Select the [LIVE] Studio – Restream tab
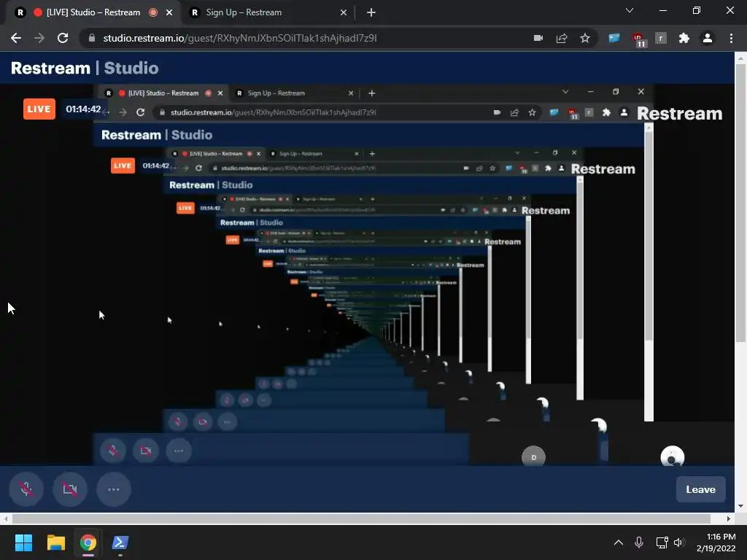 pyautogui.click(x=93, y=12)
